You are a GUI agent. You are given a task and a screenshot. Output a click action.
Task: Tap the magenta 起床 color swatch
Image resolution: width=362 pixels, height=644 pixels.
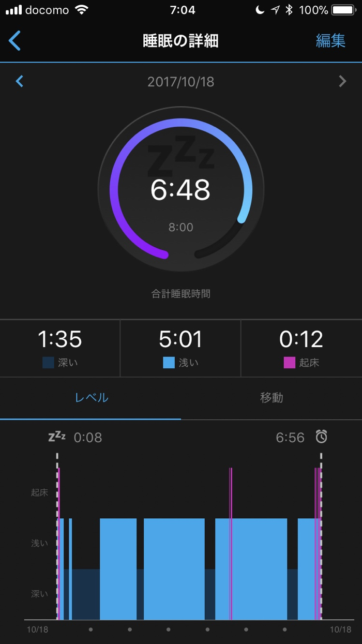click(290, 363)
